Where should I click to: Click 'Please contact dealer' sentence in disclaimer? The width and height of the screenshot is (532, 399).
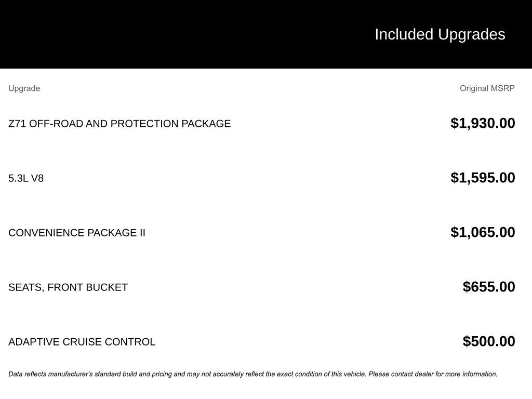coord(433,374)
